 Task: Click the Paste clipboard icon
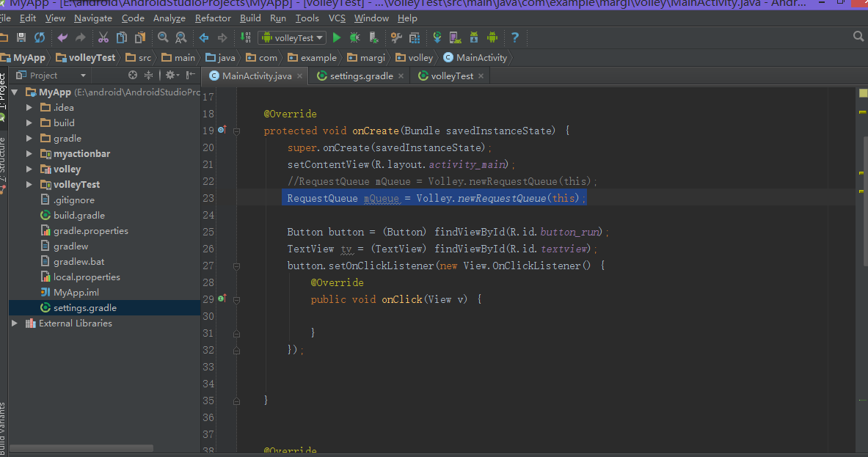coord(140,37)
